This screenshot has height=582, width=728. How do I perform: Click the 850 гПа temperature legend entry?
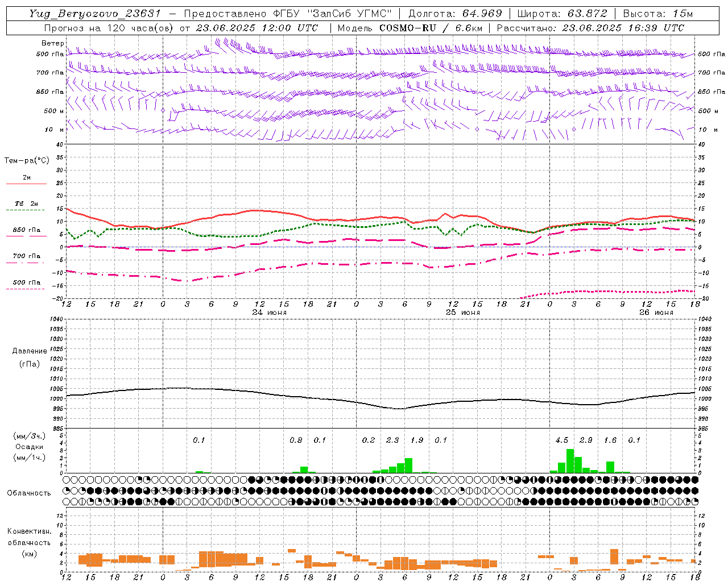coord(27,230)
